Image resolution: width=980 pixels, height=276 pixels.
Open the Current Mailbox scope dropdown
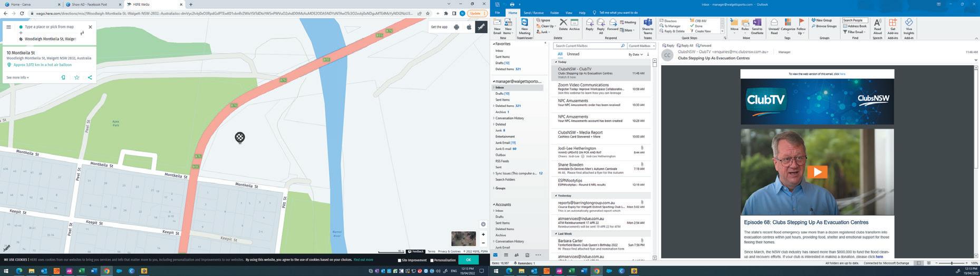point(642,46)
